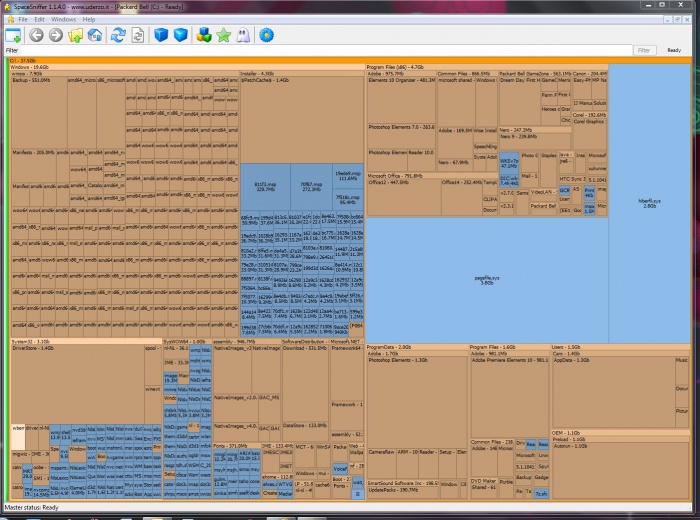Select the System32 - 3.1Gb folder header
This screenshot has width=700, height=520.
(x=86, y=341)
